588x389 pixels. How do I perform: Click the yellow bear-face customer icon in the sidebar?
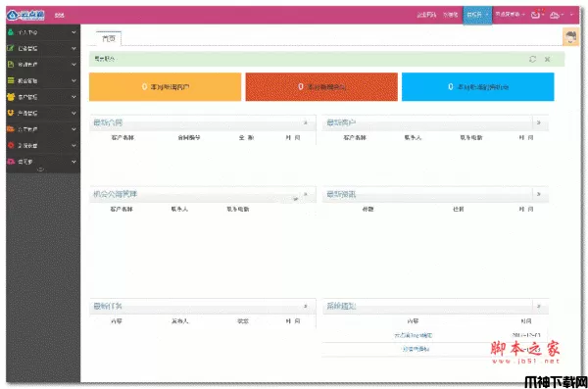tap(11, 97)
